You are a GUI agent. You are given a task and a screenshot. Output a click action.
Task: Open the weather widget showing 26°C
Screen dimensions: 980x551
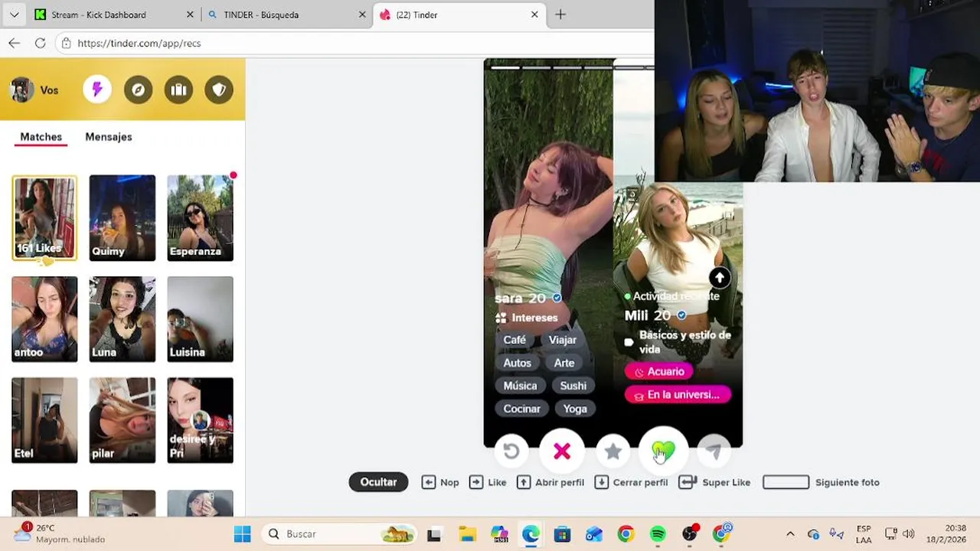pyautogui.click(x=61, y=533)
